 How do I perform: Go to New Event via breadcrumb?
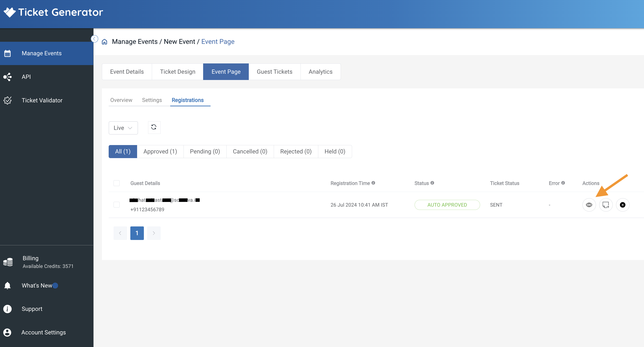(179, 42)
